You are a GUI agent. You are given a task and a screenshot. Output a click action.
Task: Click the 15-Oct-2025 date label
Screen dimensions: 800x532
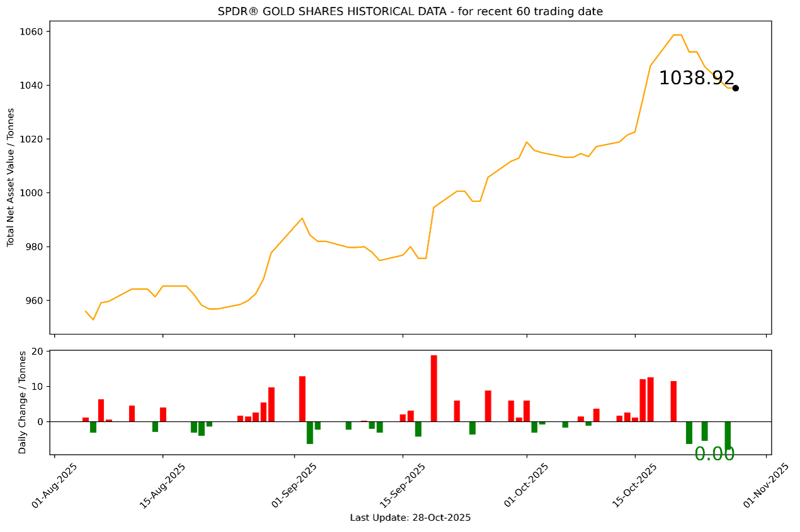point(635,485)
